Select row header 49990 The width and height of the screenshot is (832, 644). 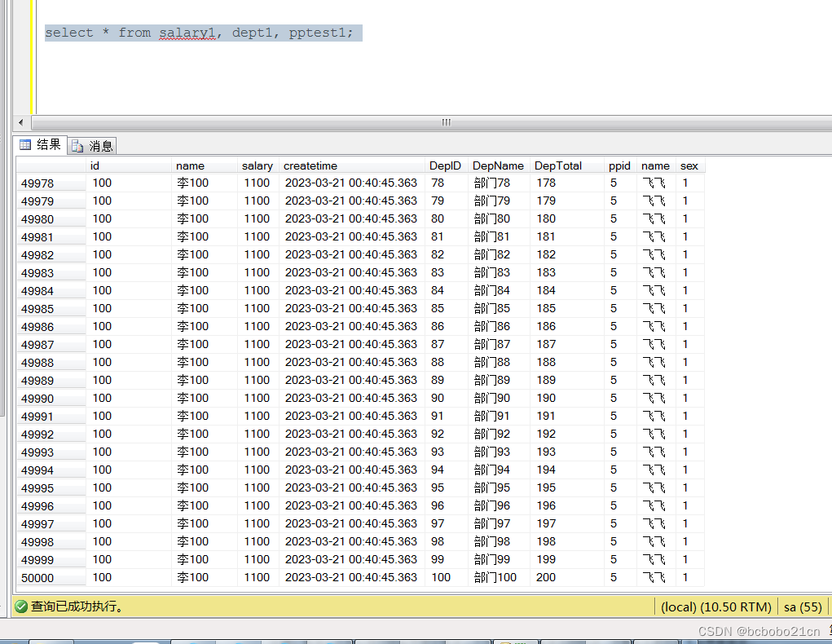click(51, 399)
